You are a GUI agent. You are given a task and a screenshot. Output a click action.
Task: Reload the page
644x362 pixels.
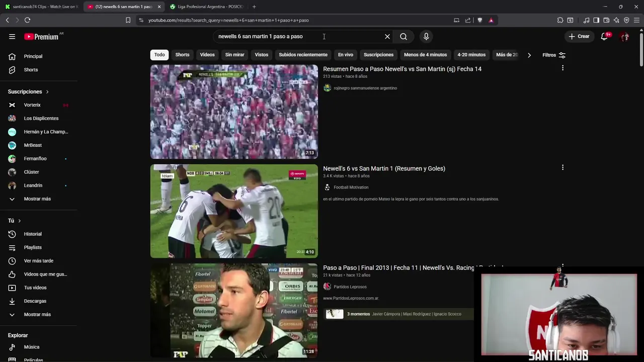coord(27,20)
